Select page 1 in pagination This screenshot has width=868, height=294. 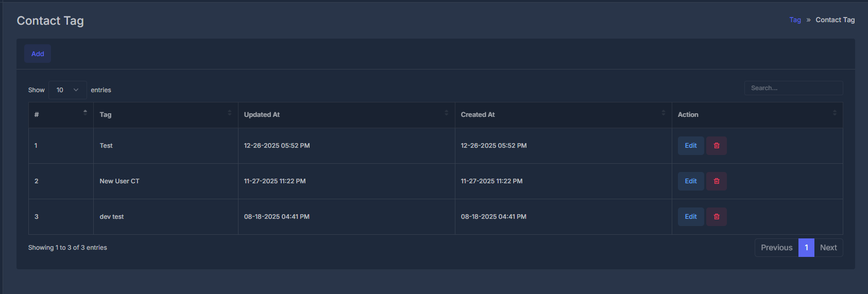click(x=806, y=248)
